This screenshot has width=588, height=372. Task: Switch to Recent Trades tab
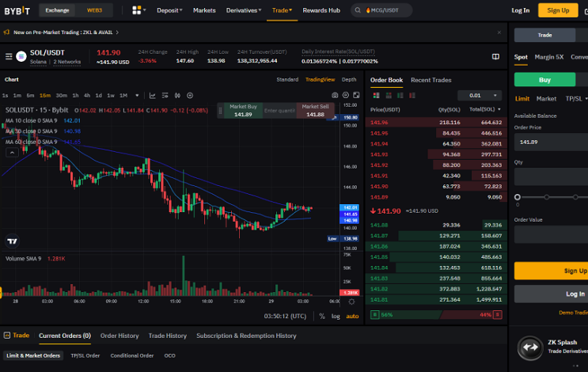point(431,80)
